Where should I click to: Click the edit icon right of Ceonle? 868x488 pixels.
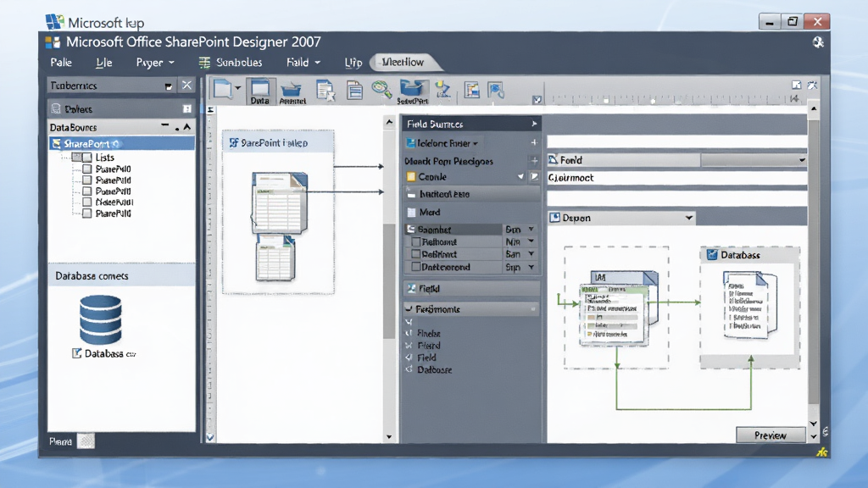pos(534,177)
